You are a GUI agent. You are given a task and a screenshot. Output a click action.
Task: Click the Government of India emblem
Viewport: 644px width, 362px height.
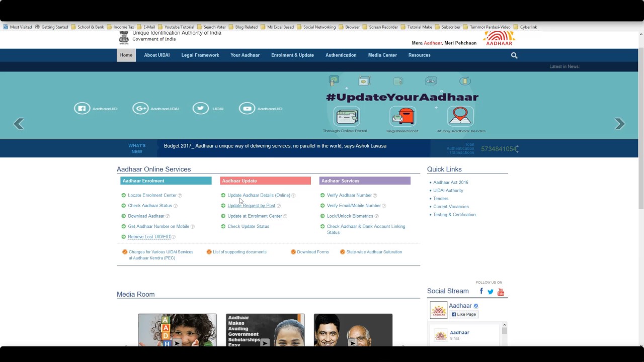pos(124,38)
